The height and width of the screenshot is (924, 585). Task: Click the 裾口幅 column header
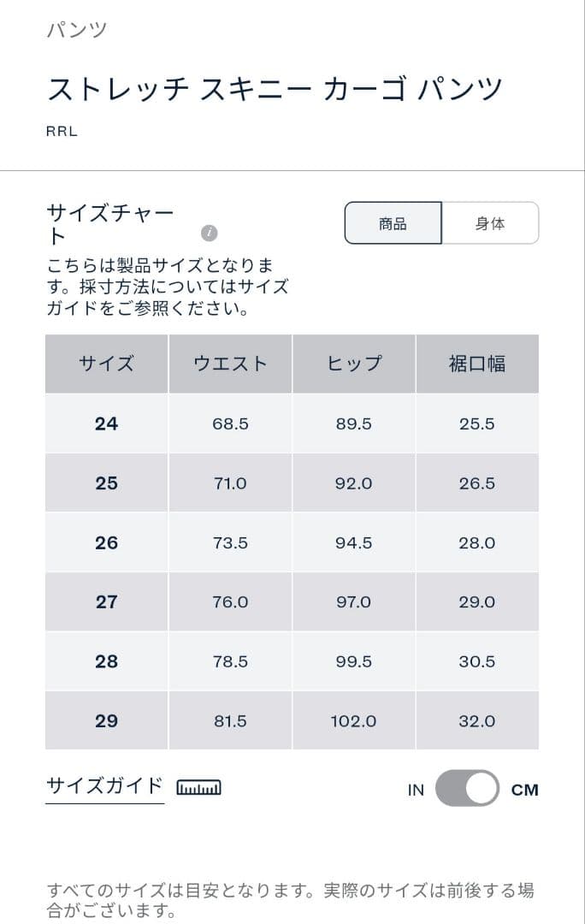(477, 364)
